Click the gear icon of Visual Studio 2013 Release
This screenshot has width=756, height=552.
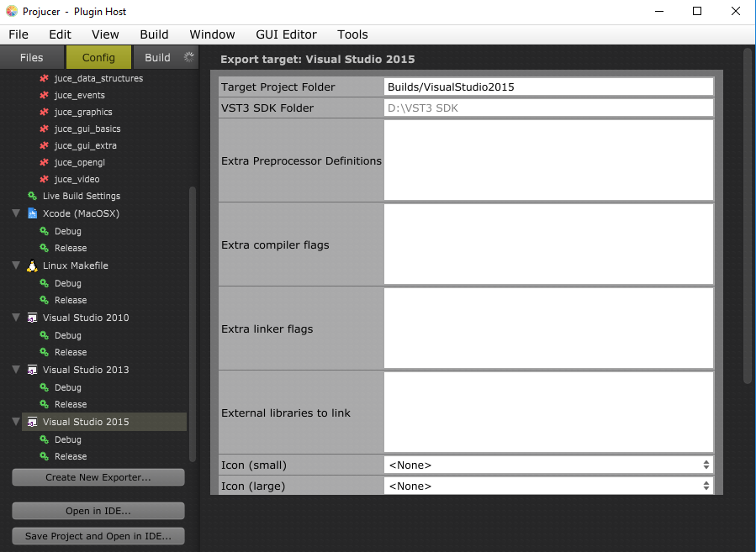point(44,404)
